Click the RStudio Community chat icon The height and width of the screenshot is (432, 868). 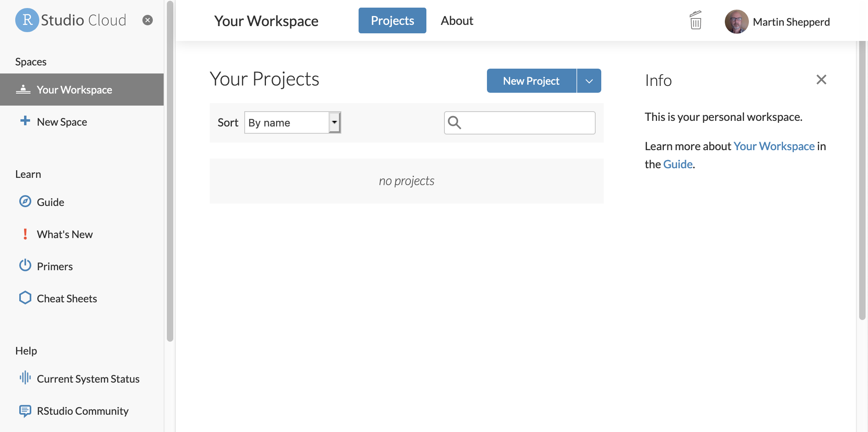pos(25,410)
